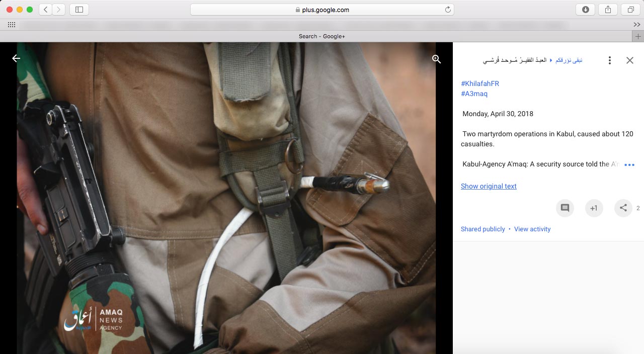Open the comment icon on the post

pos(565,208)
